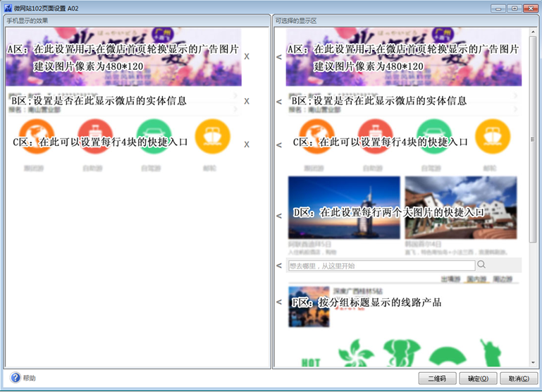Remove B区 store info via its X

[x=247, y=102]
